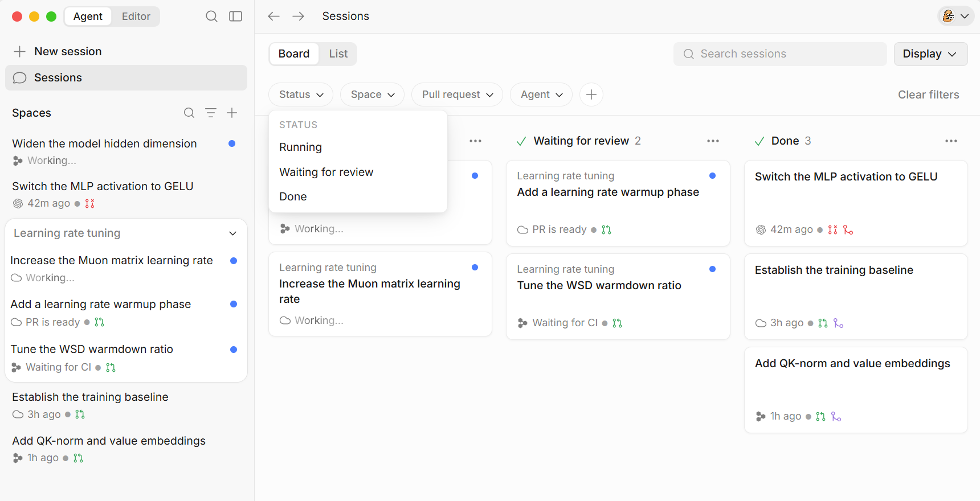This screenshot has width=980, height=501.
Task: Add another filter with the plus button
Action: click(591, 95)
